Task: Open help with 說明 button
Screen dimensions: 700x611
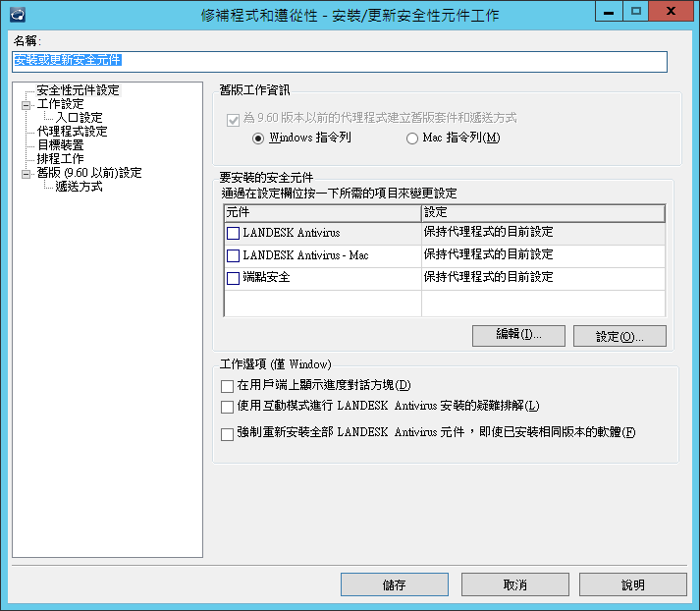Action: (632, 584)
